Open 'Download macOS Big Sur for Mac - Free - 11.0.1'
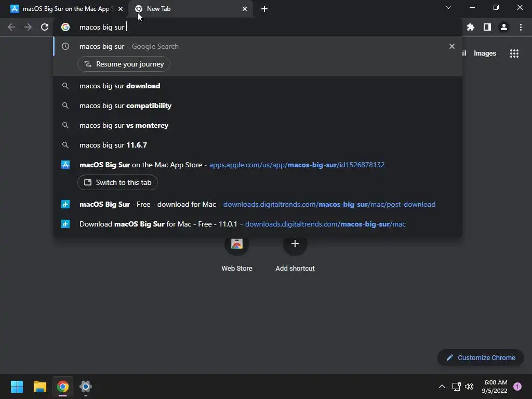This screenshot has width=532, height=399. 258,224
